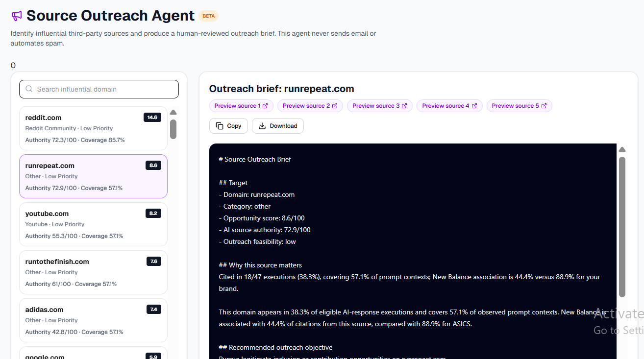Download the outreach brief
Screen dimensions: 644x359
pos(278,126)
